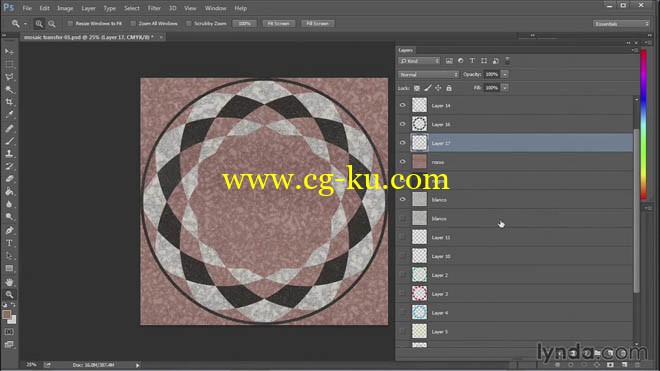
Task: Click the Fill Screen button
Action: (x=318, y=24)
